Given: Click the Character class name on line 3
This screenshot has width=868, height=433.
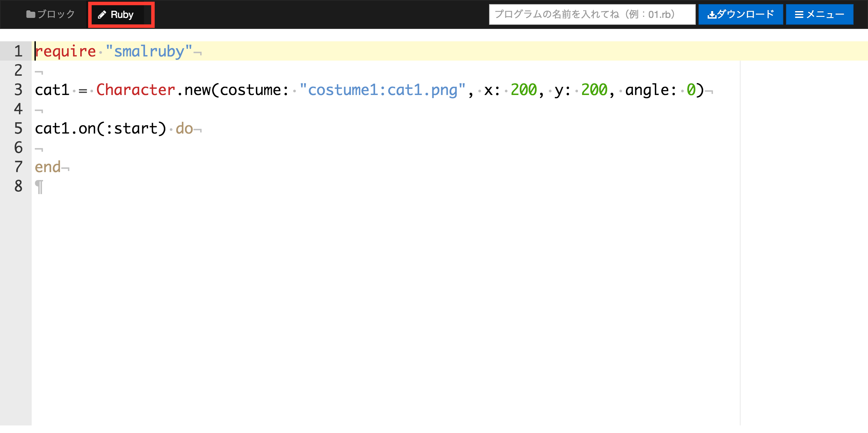Looking at the screenshot, I should (136, 90).
